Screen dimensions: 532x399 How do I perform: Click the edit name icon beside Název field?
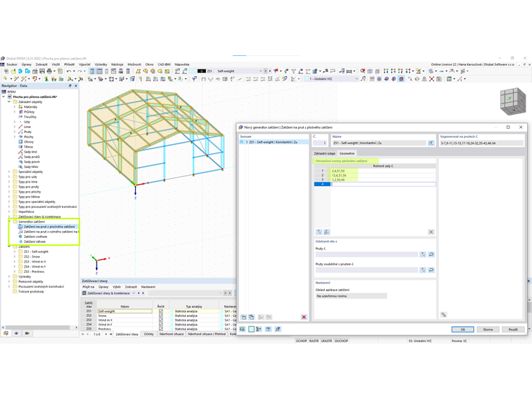pos(431,143)
